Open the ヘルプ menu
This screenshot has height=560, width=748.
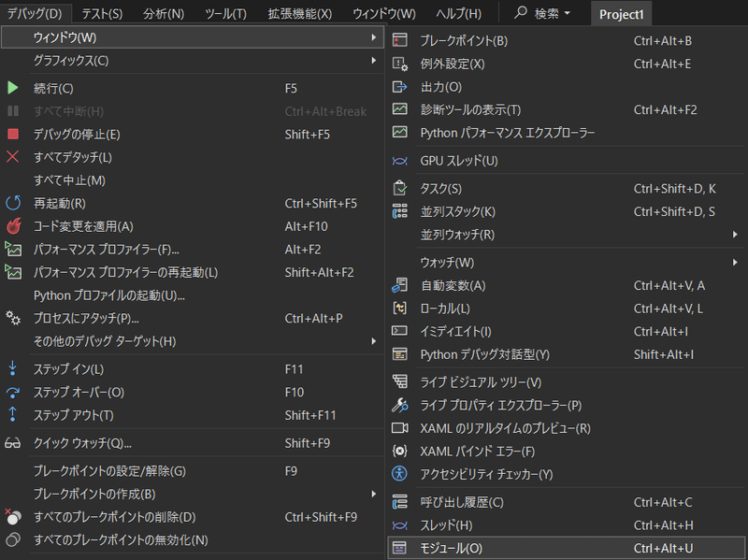coord(457,12)
